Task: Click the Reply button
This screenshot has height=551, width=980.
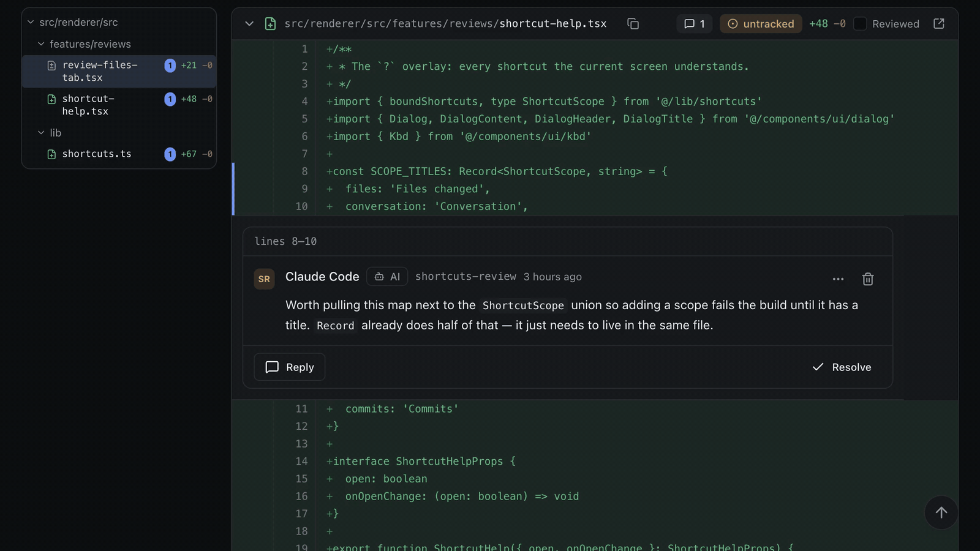Action: click(x=289, y=367)
